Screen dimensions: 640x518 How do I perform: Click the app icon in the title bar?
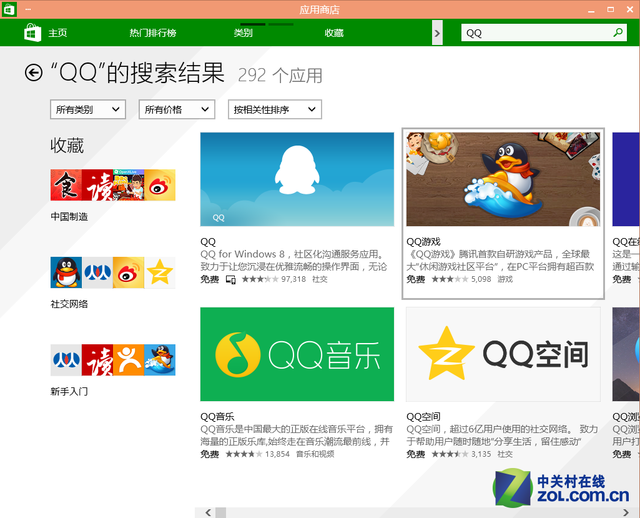point(9,9)
